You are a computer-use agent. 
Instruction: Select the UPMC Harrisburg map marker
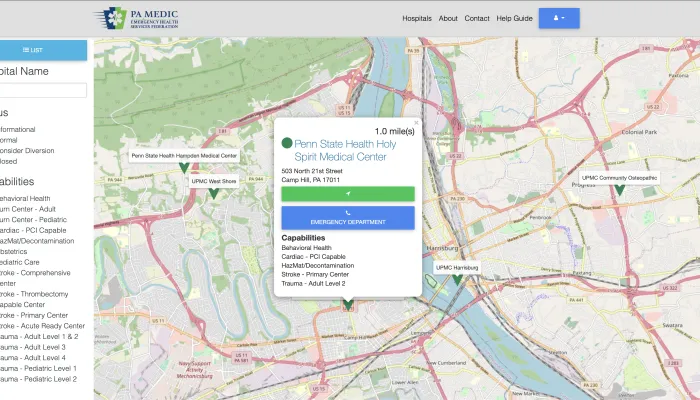pyautogui.click(x=457, y=279)
